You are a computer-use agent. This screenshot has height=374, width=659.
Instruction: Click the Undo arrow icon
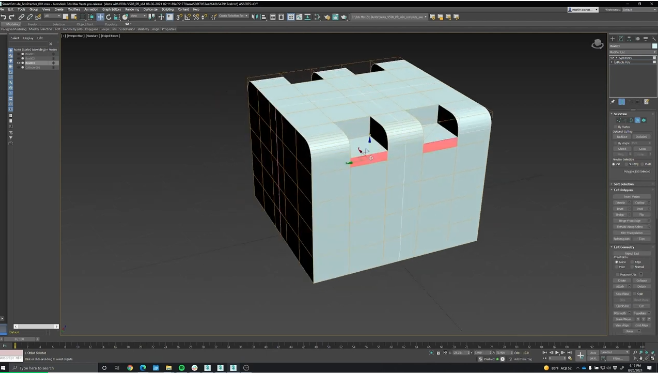click(3, 17)
